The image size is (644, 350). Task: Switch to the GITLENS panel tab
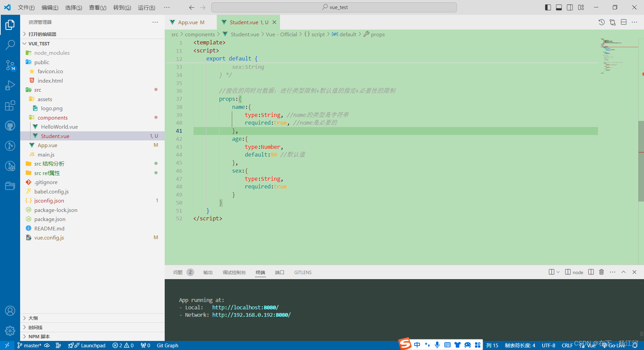[303, 272]
